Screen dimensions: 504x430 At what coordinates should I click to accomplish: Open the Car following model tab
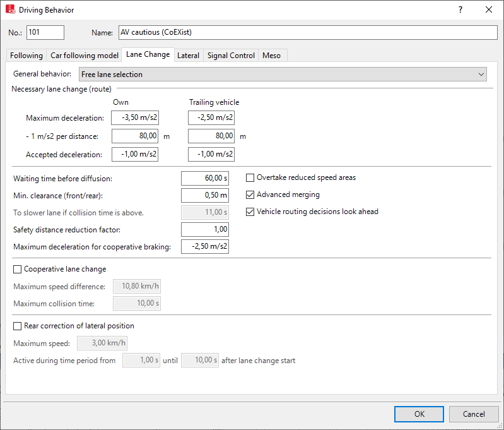tap(85, 56)
